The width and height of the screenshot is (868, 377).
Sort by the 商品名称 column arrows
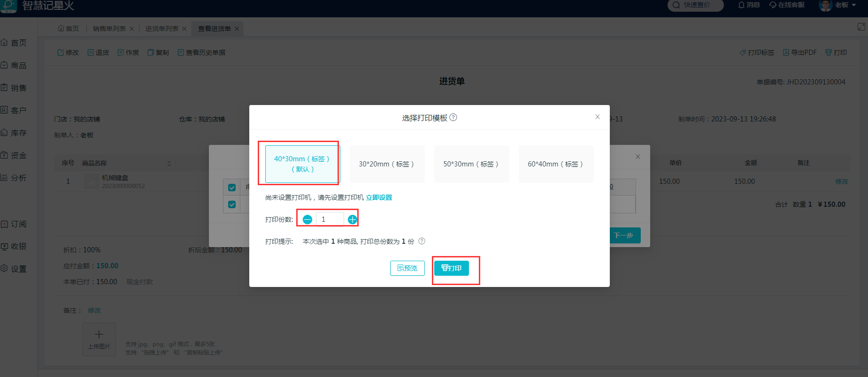pos(169,163)
